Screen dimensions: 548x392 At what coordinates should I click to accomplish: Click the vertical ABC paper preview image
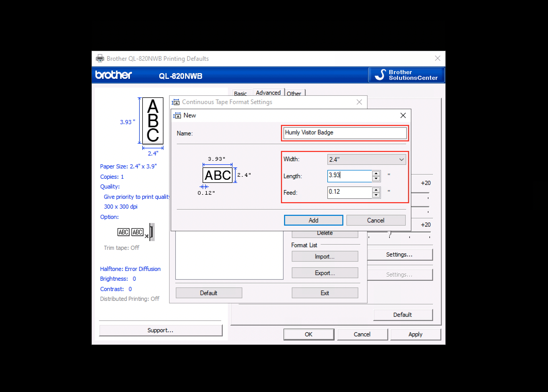point(153,121)
